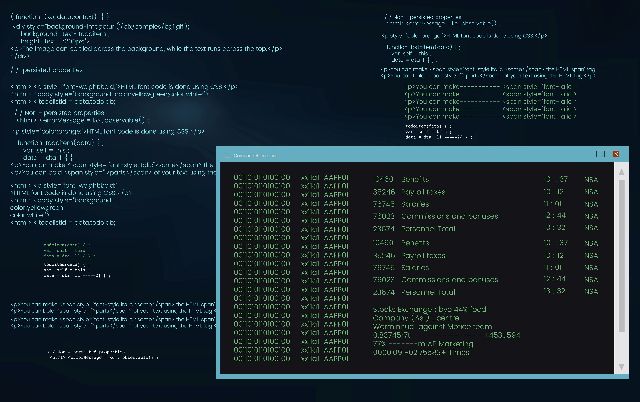Image resolution: width=640 pixels, height=402 pixels.
Task: Click the vertical scrollbar thumb in the terminal window
Action: point(621,256)
